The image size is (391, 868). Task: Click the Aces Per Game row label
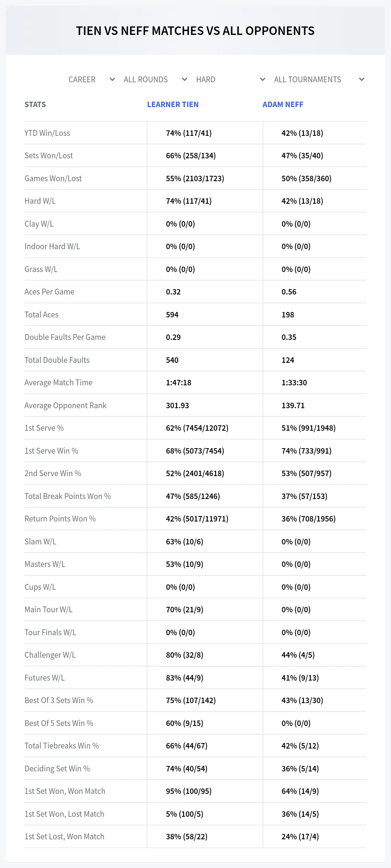pyautogui.click(x=49, y=292)
